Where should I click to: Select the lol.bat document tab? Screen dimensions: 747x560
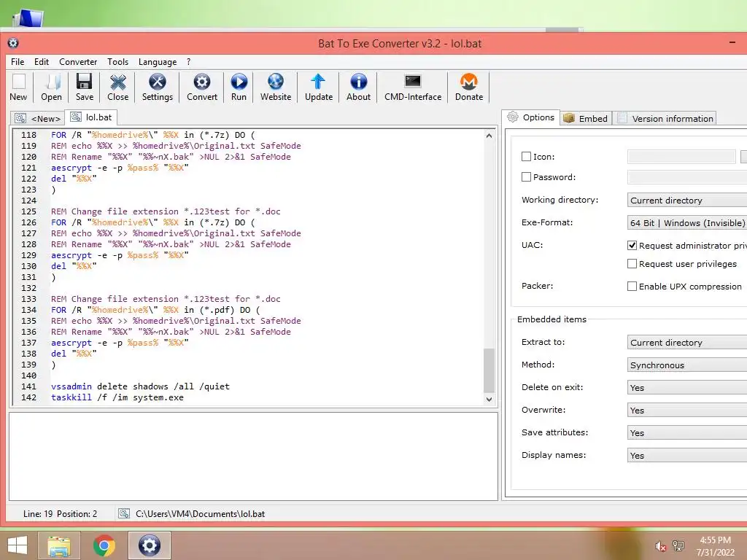(x=91, y=117)
